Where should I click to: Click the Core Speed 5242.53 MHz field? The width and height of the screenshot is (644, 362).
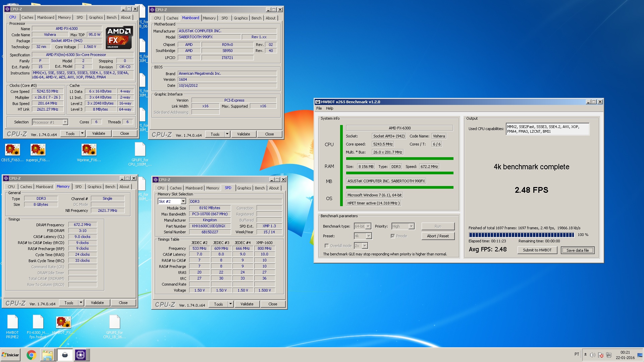coord(48,91)
